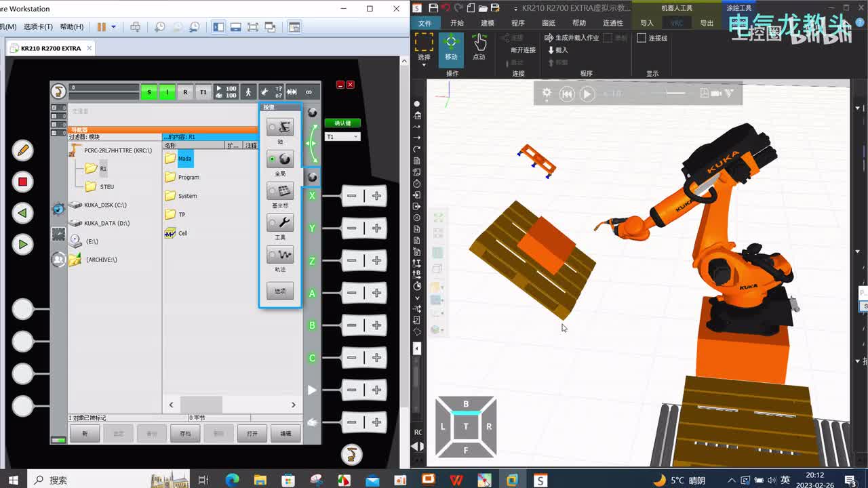Open simulation settings gear in playback bar
868x488 pixels.
[x=547, y=94]
